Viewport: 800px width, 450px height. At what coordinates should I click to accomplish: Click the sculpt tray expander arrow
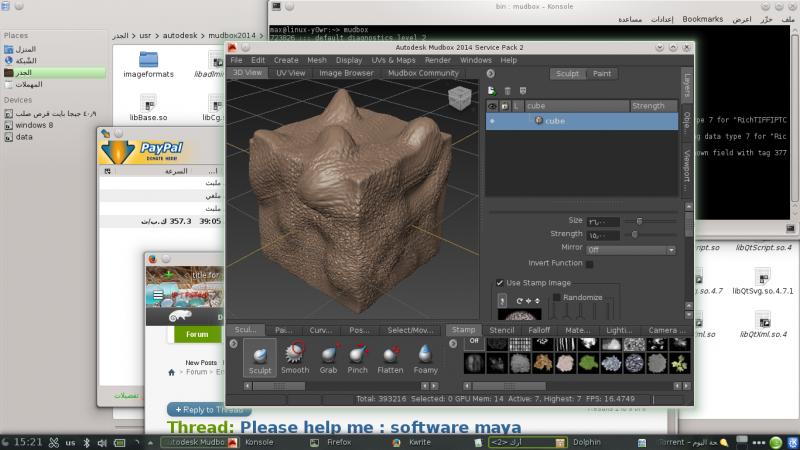tap(234, 344)
